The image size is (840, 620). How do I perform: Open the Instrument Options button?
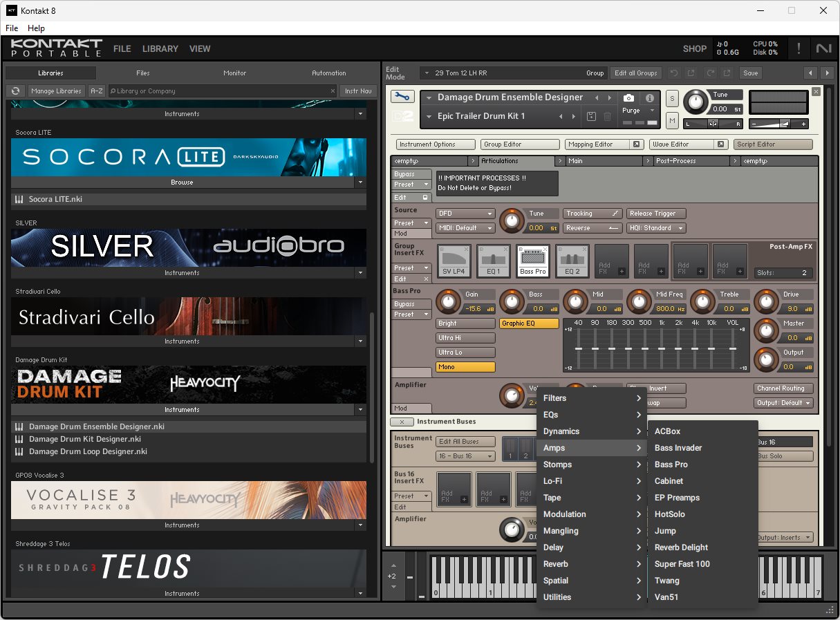pyautogui.click(x=436, y=144)
